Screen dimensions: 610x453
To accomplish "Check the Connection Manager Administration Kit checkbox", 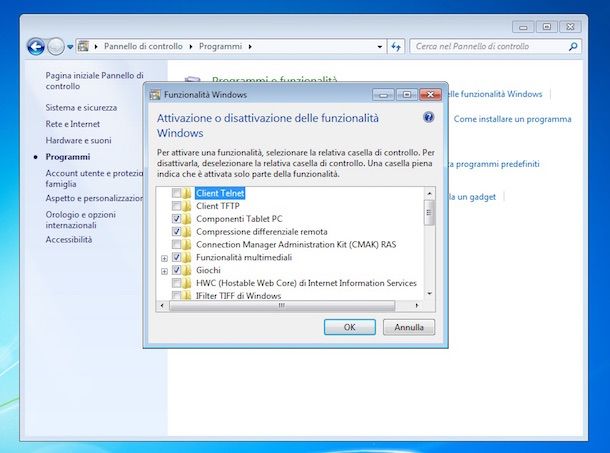I will tap(176, 244).
